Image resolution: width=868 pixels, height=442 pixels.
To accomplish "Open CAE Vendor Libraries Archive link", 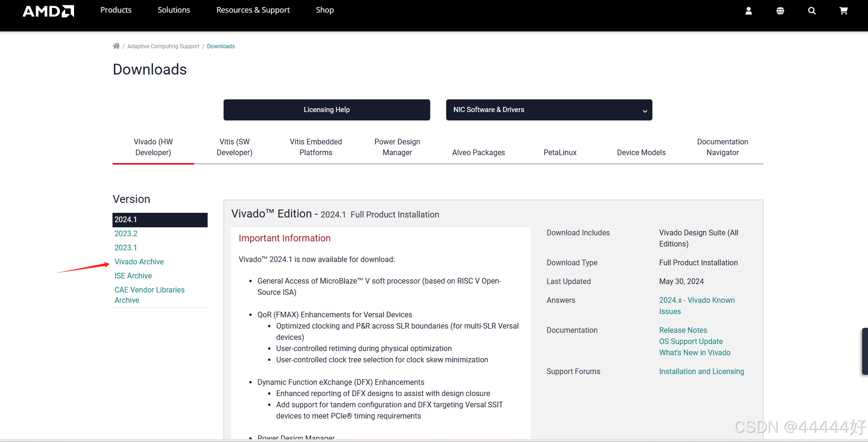I will click(150, 295).
